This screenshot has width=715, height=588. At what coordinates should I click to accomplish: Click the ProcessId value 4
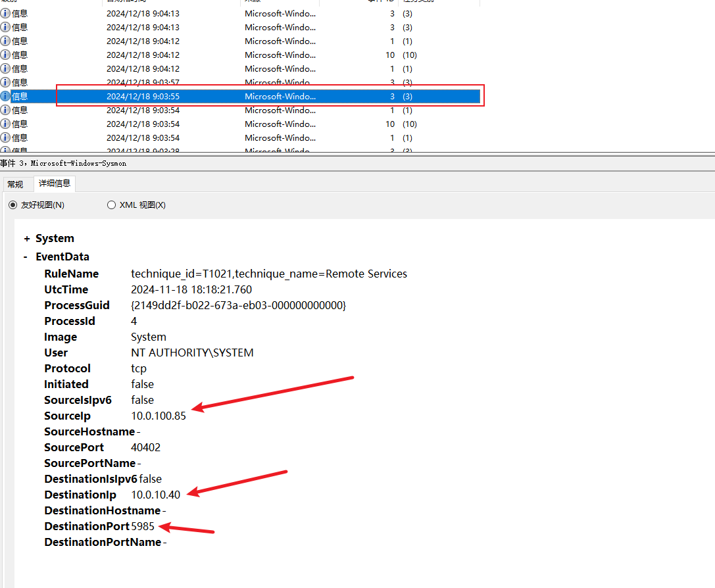pos(134,321)
